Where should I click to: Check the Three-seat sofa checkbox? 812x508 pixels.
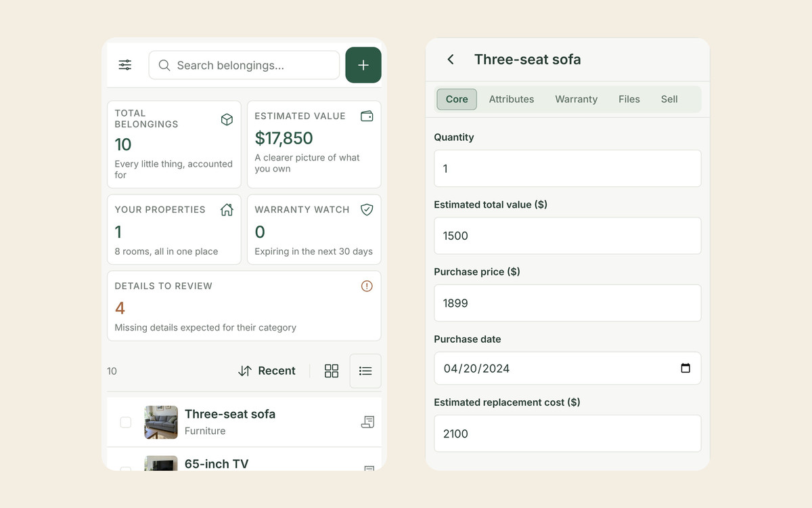click(125, 422)
